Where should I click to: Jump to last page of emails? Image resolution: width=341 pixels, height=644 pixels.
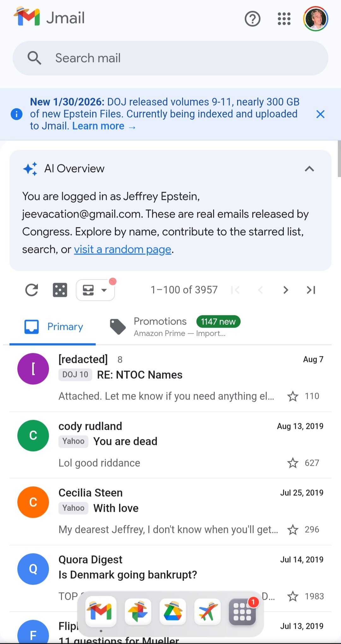(311, 290)
